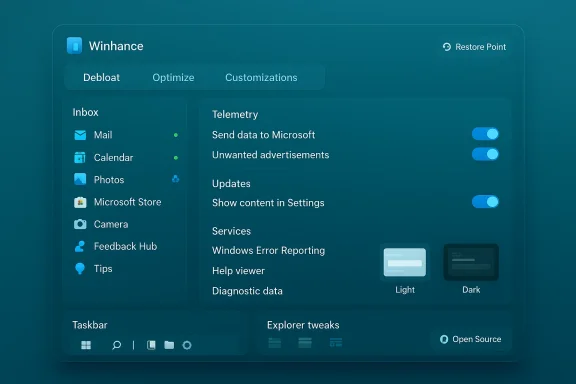Click the Restore Point circular arrow icon
This screenshot has height=384, width=576.
click(x=447, y=47)
